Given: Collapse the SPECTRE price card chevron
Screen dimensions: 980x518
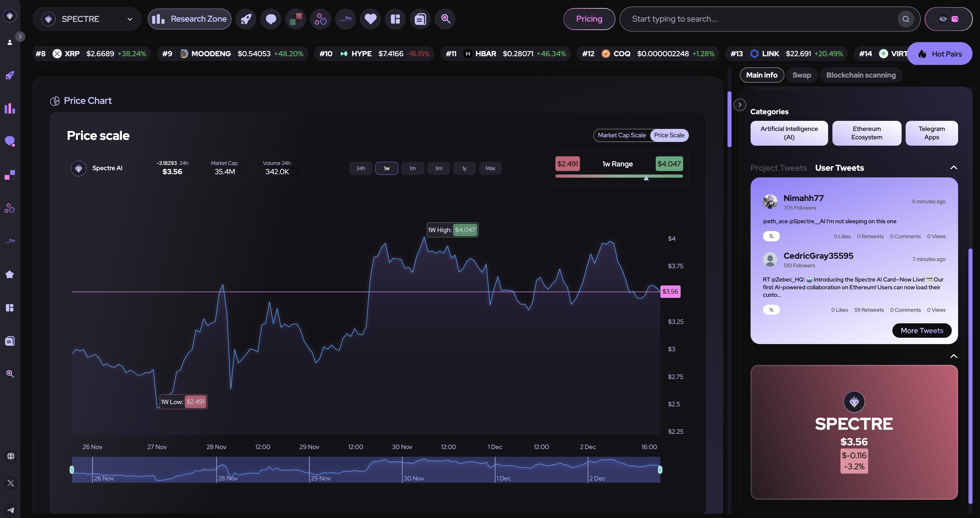Looking at the screenshot, I should coord(953,356).
